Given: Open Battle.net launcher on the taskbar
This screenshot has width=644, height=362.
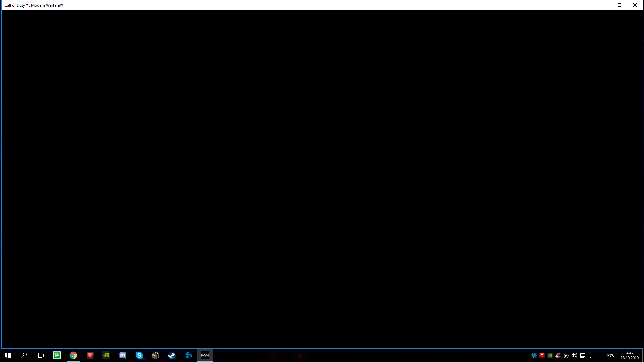Looking at the screenshot, I should [x=189, y=355].
